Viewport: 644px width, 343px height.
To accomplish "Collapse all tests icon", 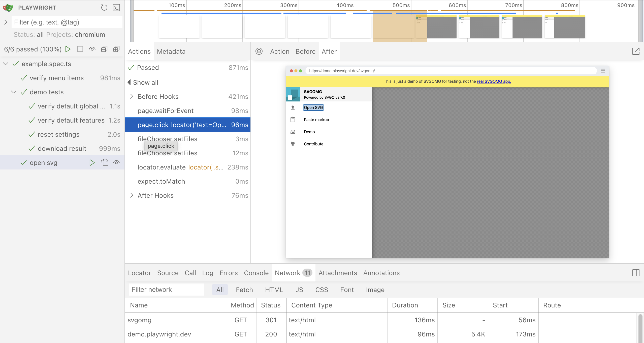I will (x=104, y=49).
